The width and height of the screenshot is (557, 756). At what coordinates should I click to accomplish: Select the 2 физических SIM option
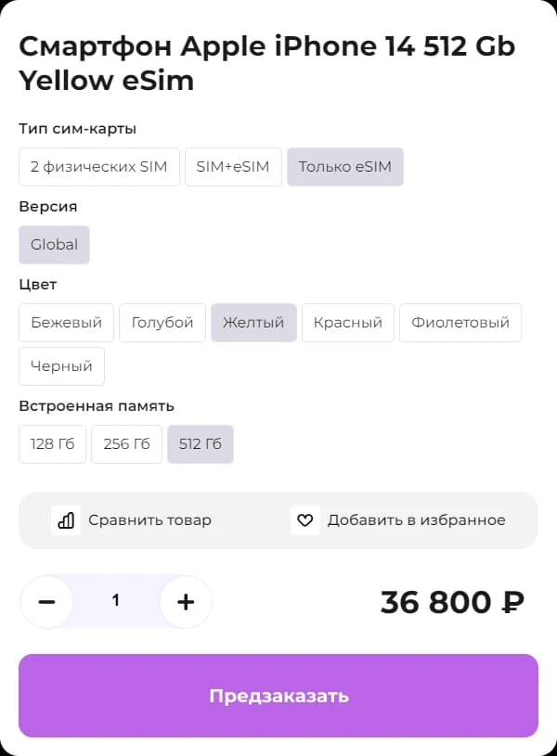(99, 167)
